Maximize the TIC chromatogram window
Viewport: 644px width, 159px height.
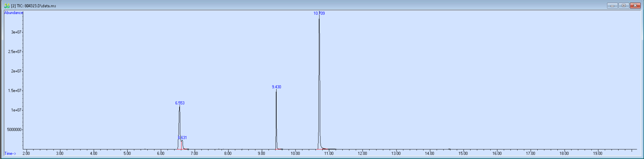click(624, 5)
